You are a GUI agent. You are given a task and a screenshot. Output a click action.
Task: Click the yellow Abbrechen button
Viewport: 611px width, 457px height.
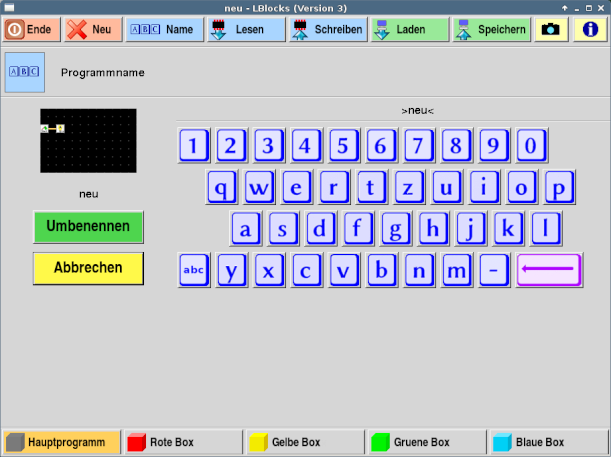[x=88, y=268]
